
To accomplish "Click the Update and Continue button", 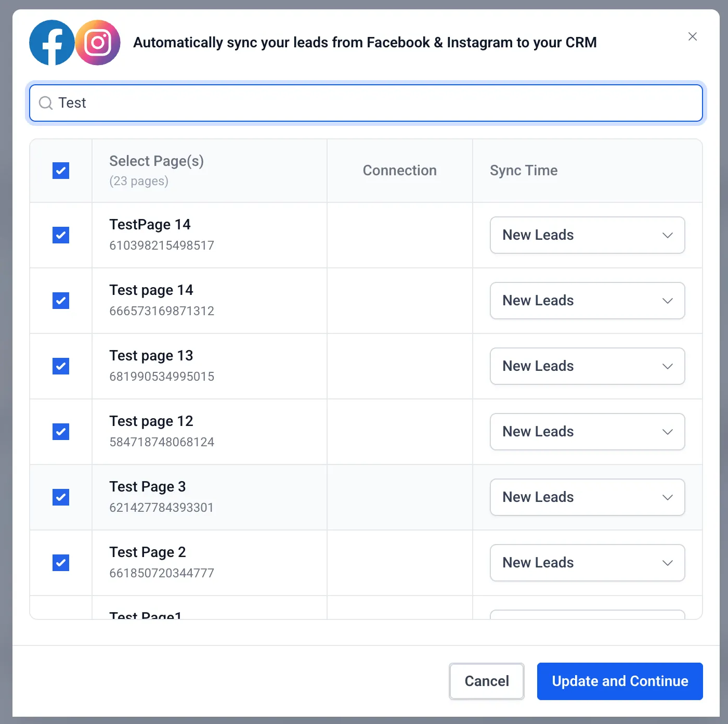I will tap(619, 681).
